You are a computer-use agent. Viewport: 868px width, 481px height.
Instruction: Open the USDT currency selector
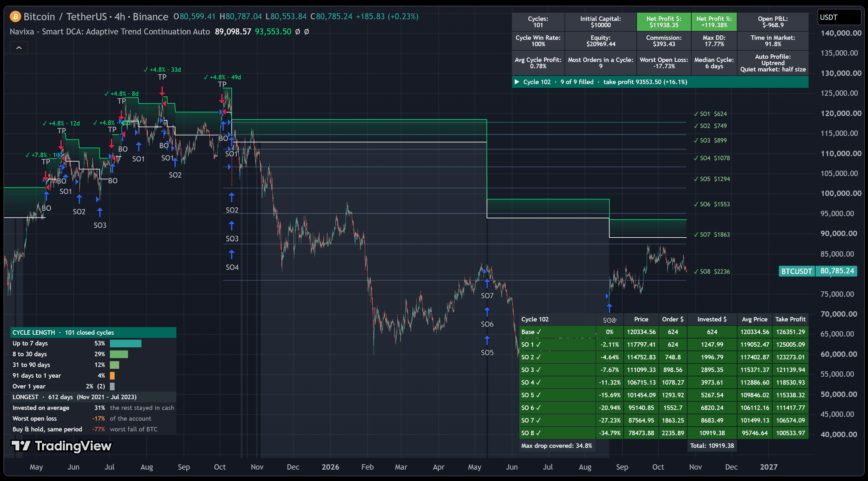click(839, 17)
